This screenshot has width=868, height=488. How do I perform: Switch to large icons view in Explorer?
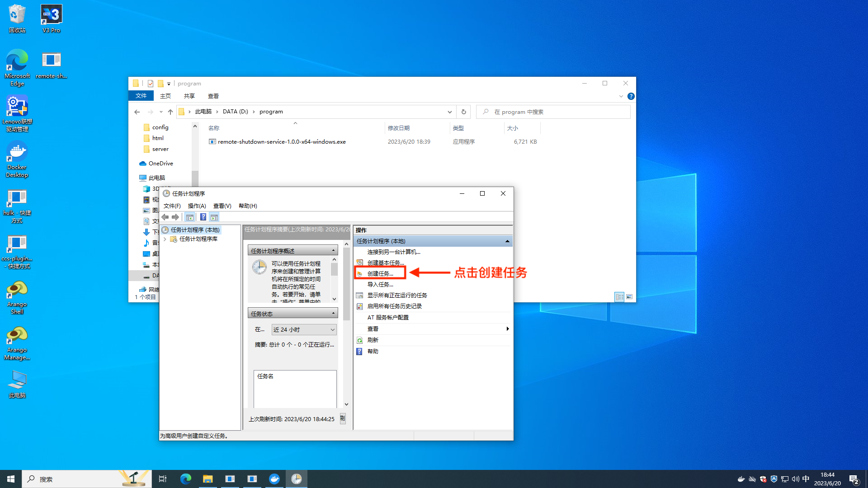[x=629, y=297]
